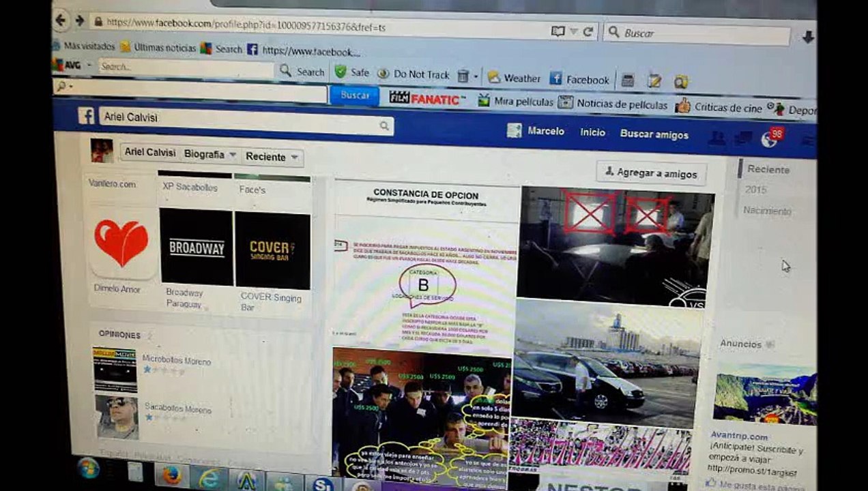868x491 pixels.
Task: Open COVER Singing Bar thumbnail
Action: coord(272,250)
